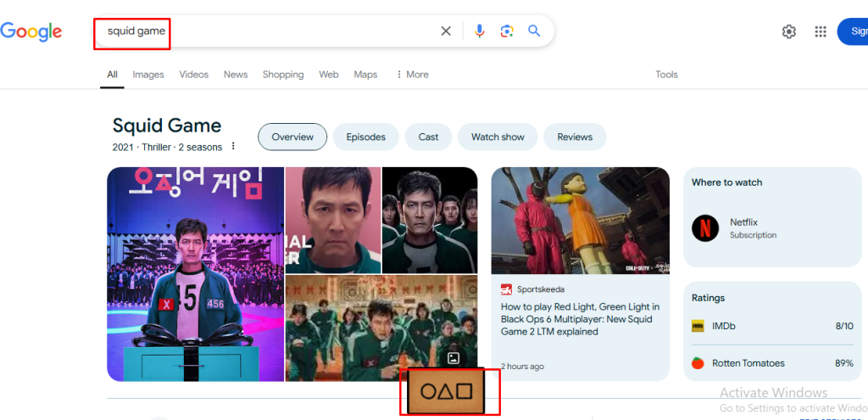Screen dimensions: 868x420
Task: Open Google Lens image search icon
Action: (507, 31)
